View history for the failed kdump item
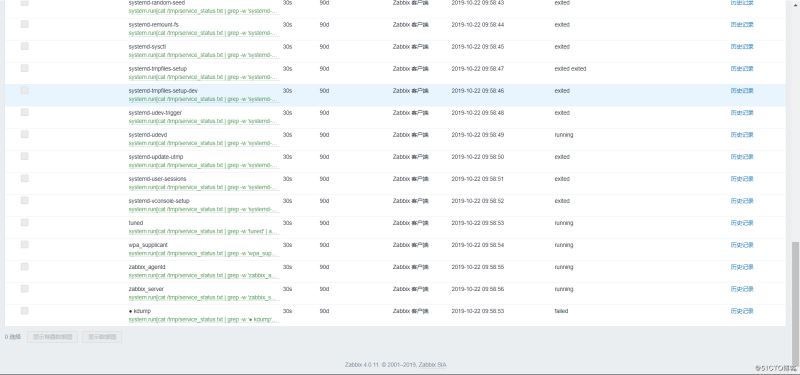The height and width of the screenshot is (375, 800). pyautogui.click(x=742, y=311)
